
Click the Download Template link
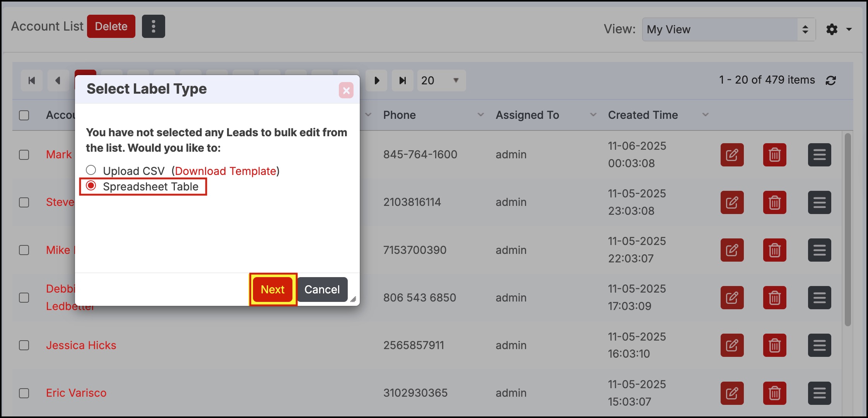[x=226, y=171]
